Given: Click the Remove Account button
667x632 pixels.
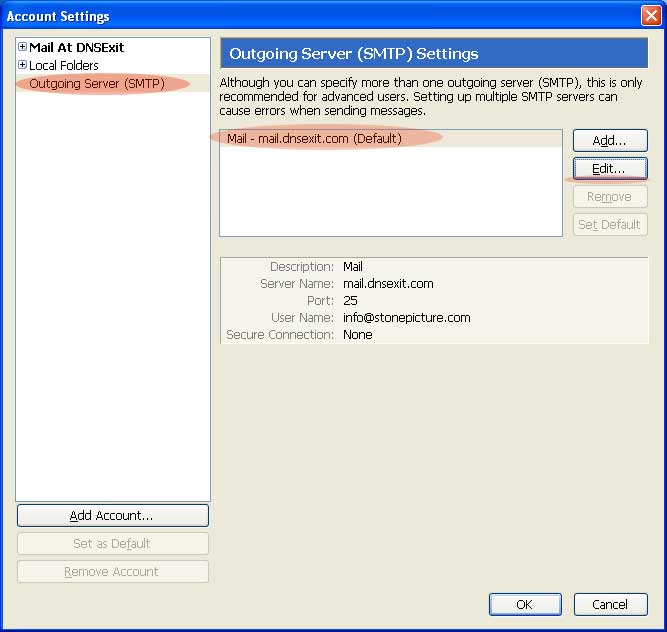Looking at the screenshot, I should point(112,572).
